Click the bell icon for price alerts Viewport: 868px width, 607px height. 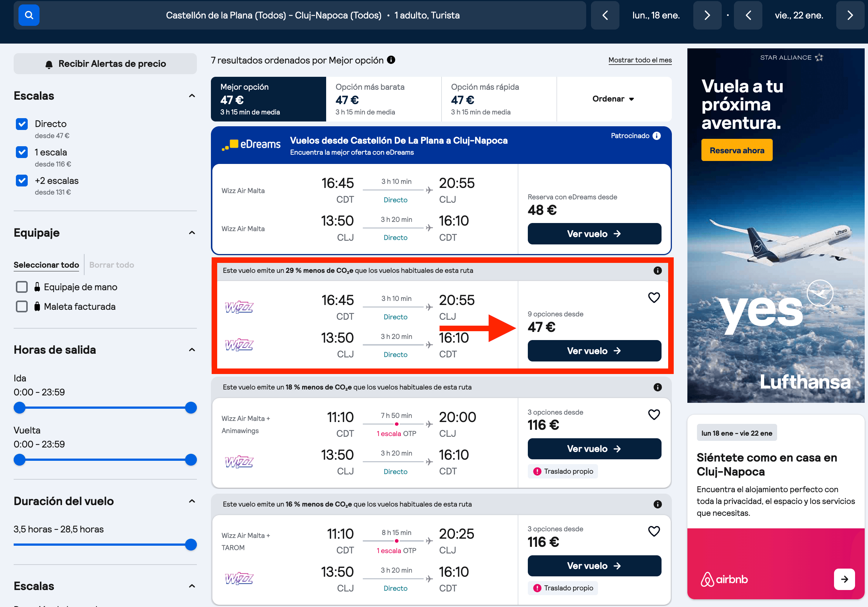[x=49, y=64]
